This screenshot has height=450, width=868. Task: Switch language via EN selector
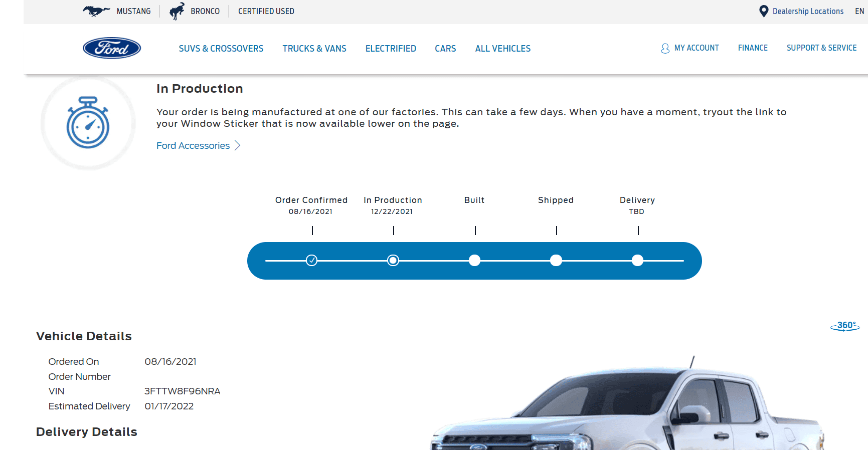(859, 11)
